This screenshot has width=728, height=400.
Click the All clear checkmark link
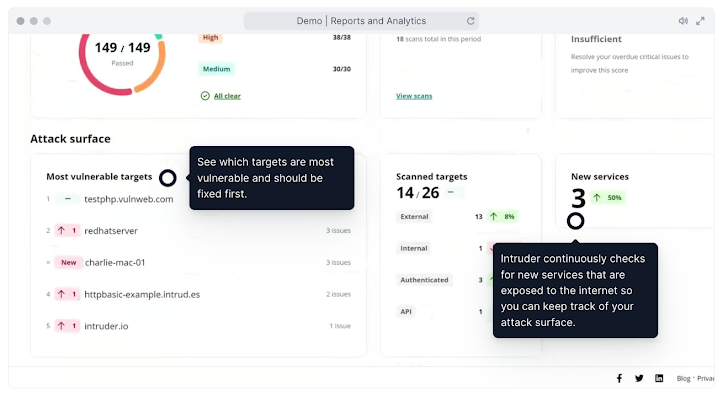220,96
